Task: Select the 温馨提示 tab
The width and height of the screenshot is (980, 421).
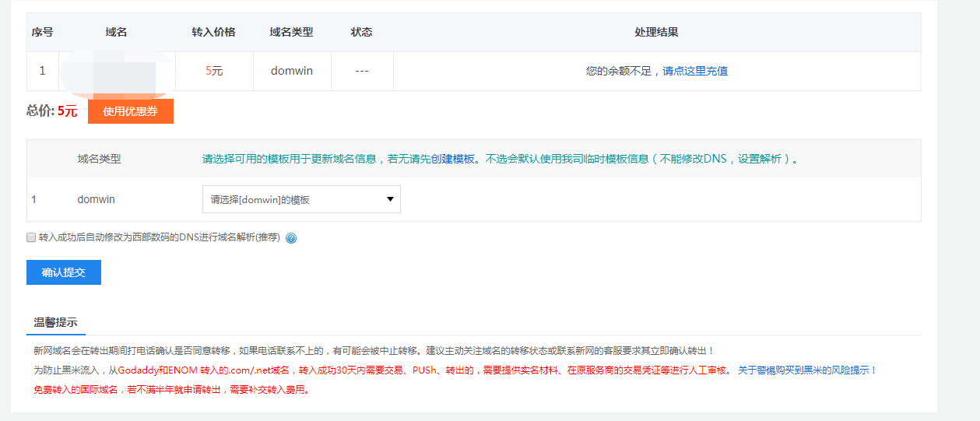Action: click(55, 322)
